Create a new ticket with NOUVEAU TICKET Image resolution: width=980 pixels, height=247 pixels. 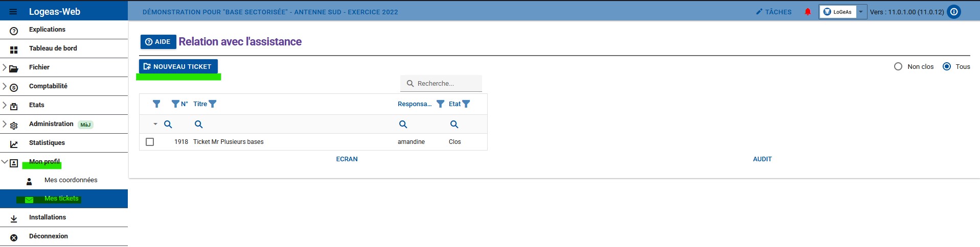(178, 67)
